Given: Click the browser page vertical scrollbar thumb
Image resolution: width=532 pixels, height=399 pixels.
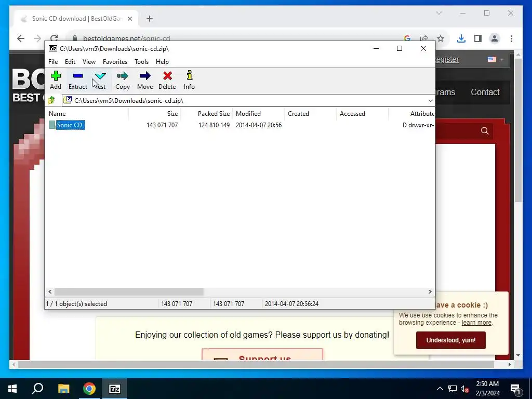Looking at the screenshot, I should (518, 130).
